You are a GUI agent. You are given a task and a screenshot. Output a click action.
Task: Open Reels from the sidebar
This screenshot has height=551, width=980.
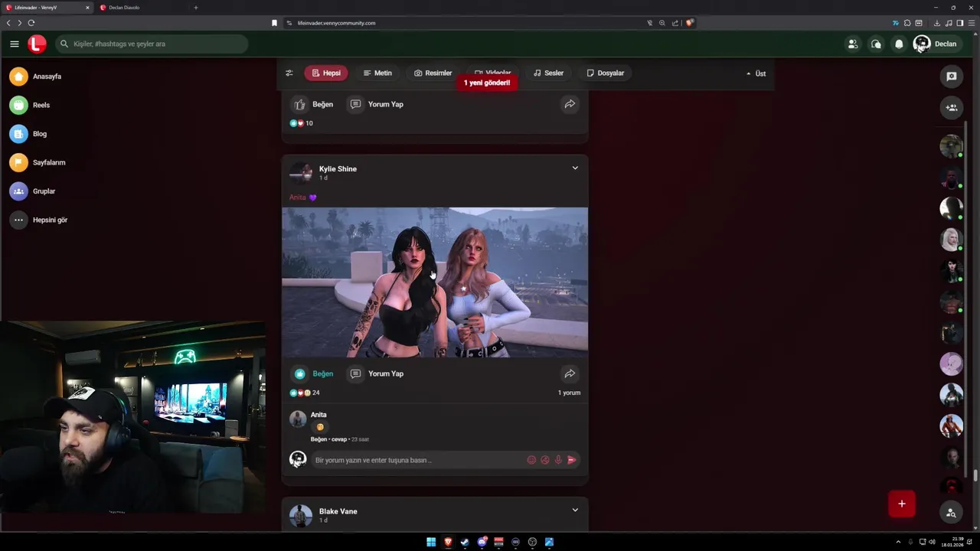[x=31, y=105]
